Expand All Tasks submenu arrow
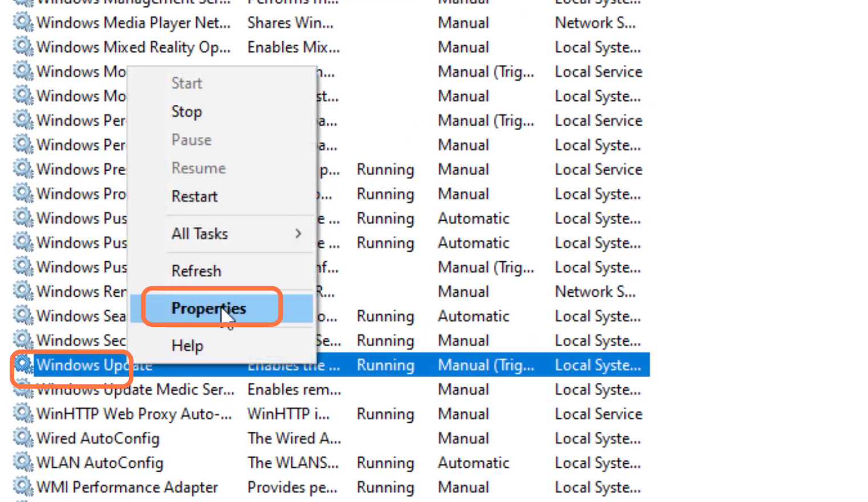 [298, 233]
